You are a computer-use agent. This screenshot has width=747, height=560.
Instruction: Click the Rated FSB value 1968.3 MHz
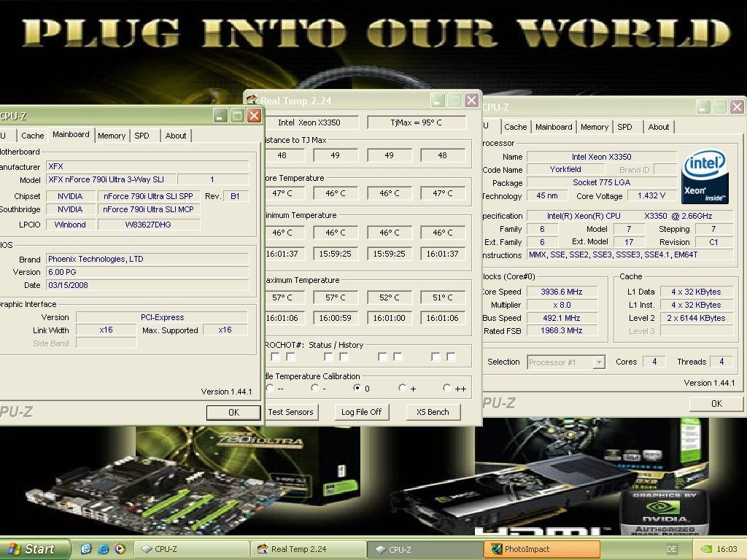coord(562,330)
